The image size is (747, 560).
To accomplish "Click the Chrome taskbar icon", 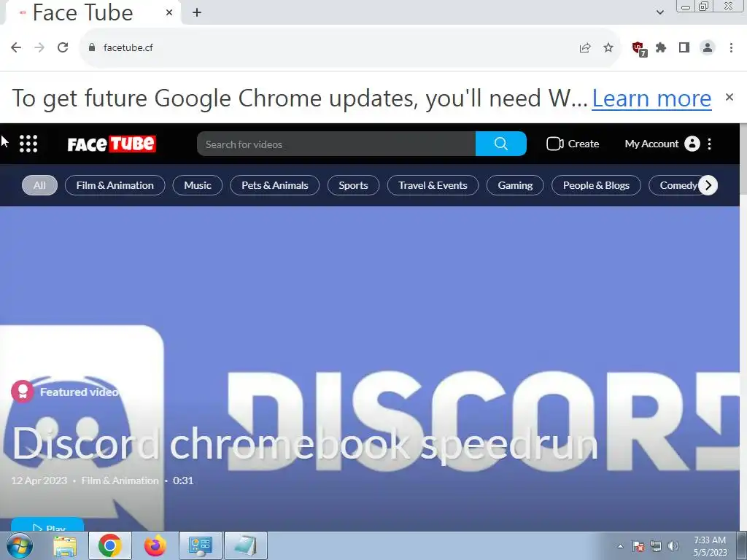I will click(x=110, y=545).
